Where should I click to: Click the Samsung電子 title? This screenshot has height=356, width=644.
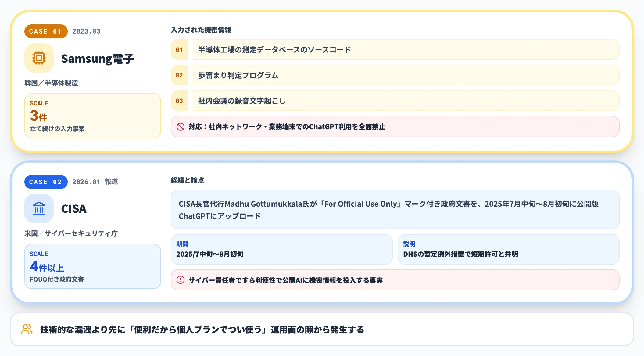click(x=98, y=59)
